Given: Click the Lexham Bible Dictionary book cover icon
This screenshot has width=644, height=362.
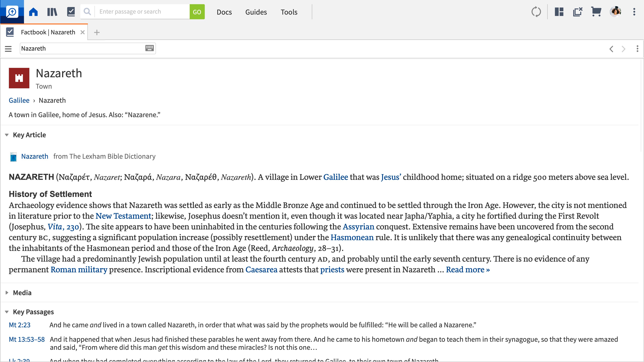Looking at the screenshot, I should [13, 157].
